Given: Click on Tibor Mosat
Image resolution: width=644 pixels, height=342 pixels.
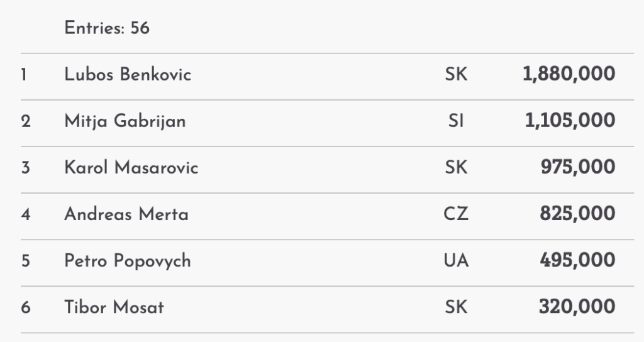Looking at the screenshot, I should 114,307.
